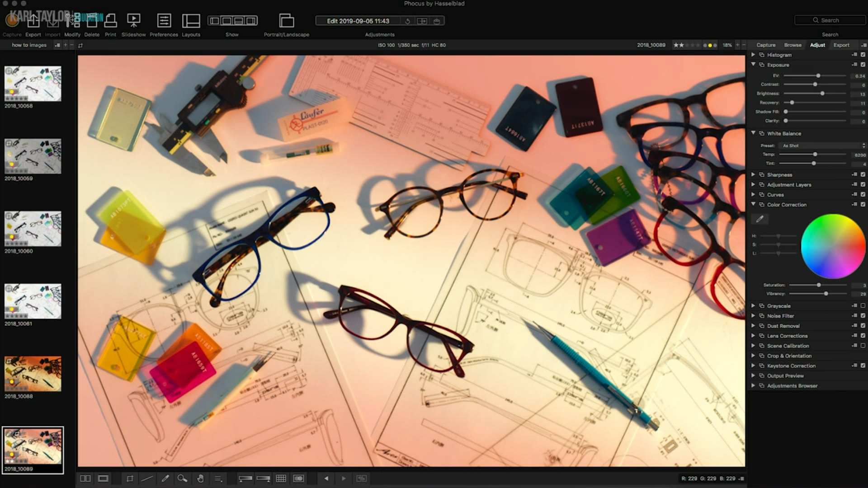Open the Slideshow toolbar icon

(x=133, y=21)
